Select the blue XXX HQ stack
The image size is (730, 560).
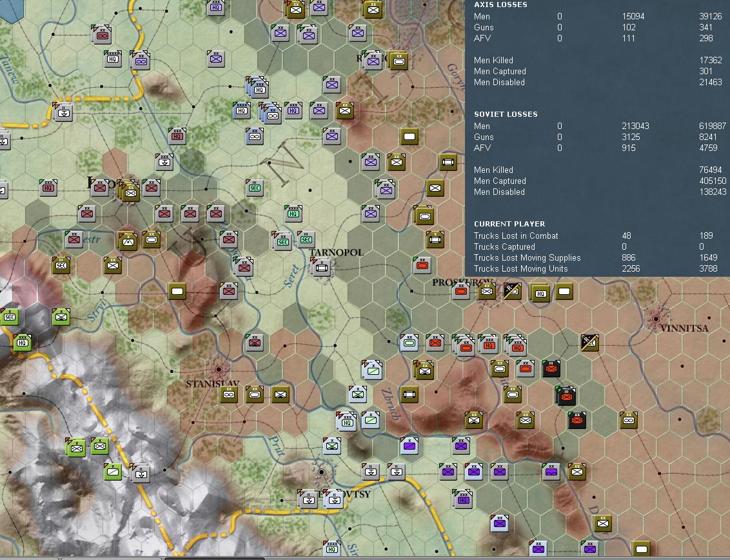[257, 86]
